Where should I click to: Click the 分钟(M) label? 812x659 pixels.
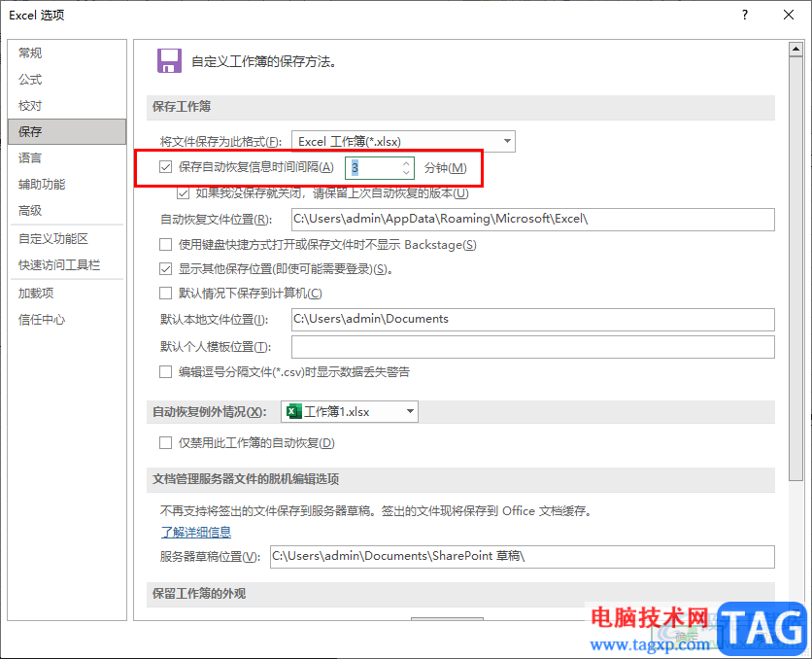pyautogui.click(x=446, y=168)
